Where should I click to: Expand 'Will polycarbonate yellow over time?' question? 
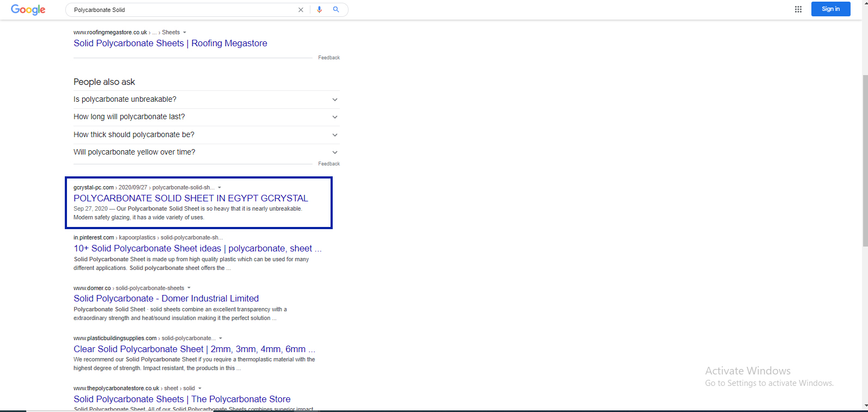coord(206,152)
